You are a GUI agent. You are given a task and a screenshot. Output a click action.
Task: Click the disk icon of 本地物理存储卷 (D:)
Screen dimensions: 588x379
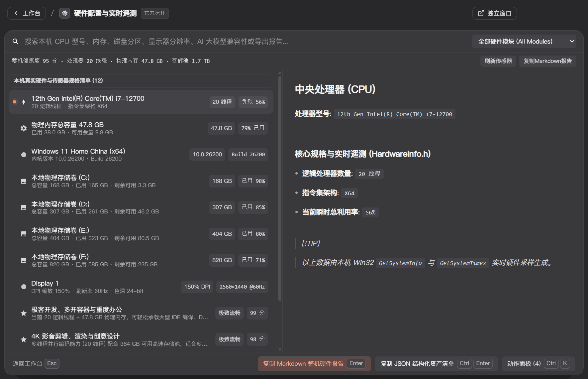(x=24, y=207)
